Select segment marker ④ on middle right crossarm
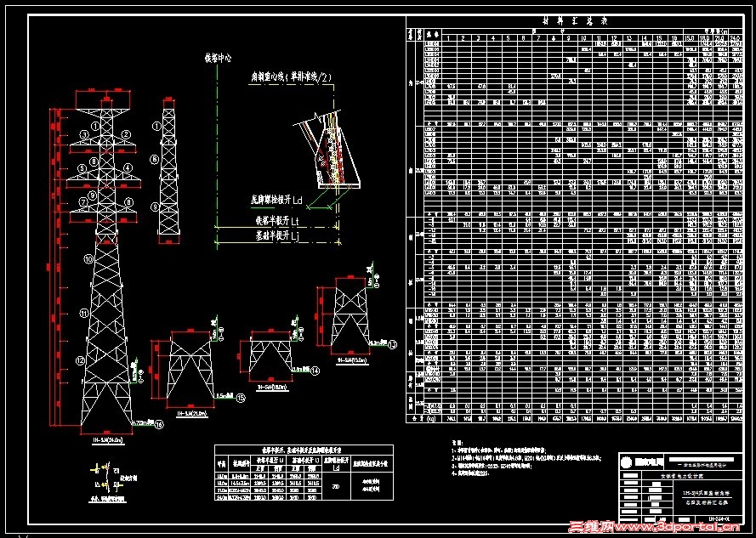The image size is (756, 538). 128,168
